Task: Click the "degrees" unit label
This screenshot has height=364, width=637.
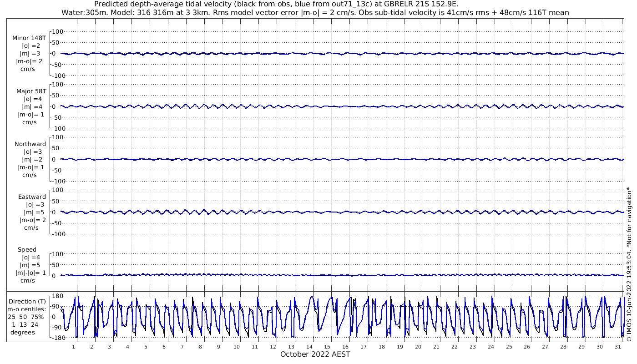Action: 23,333
